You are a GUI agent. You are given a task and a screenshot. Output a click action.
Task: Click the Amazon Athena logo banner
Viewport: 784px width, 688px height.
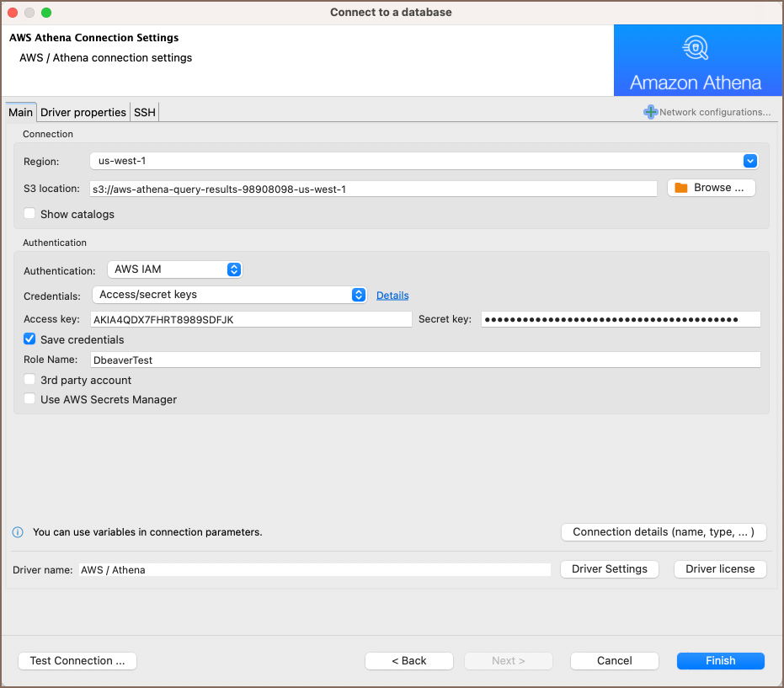696,61
